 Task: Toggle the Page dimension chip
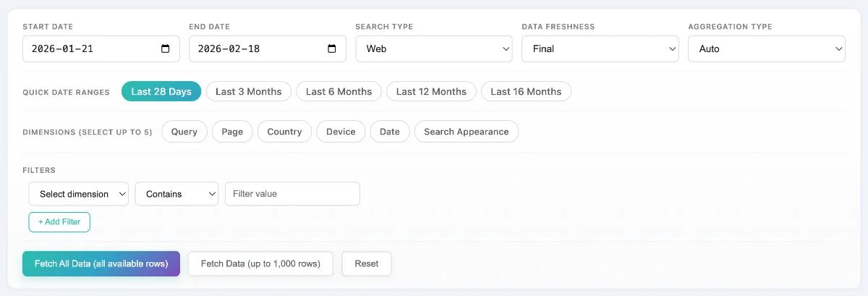[232, 132]
